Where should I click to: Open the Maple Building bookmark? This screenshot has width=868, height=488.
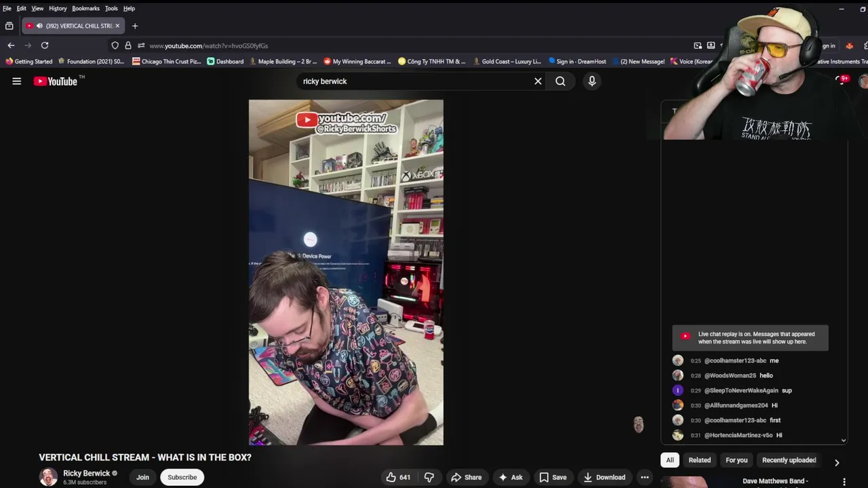pyautogui.click(x=283, y=62)
